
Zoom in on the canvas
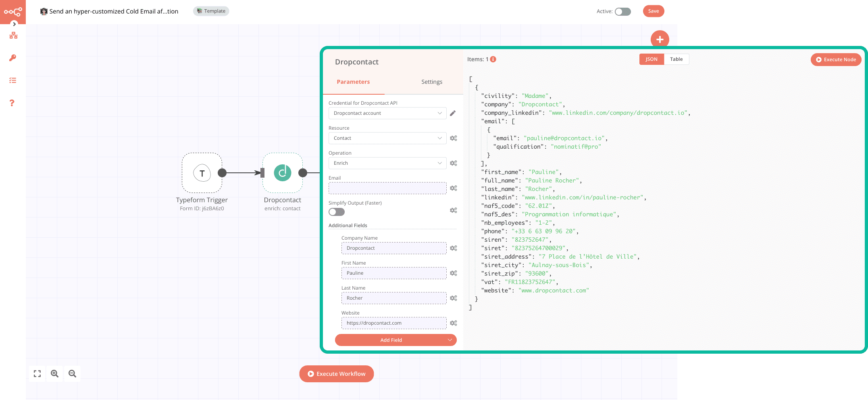(55, 374)
